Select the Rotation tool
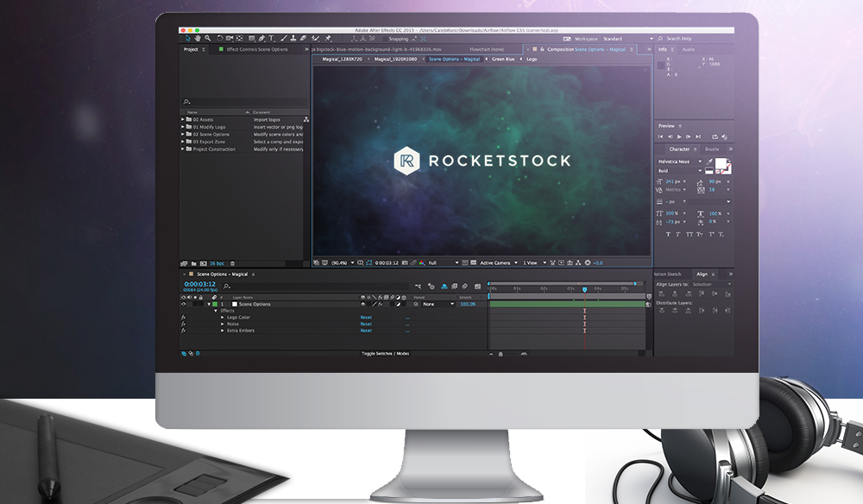This screenshot has width=863, height=504. (x=219, y=39)
